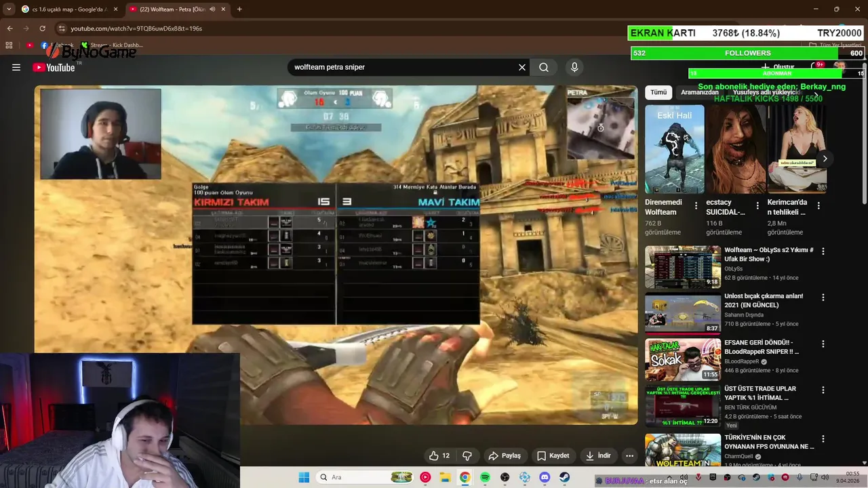The width and height of the screenshot is (868, 488).
Task: Start voice search with the microphone
Action: [x=574, y=67]
